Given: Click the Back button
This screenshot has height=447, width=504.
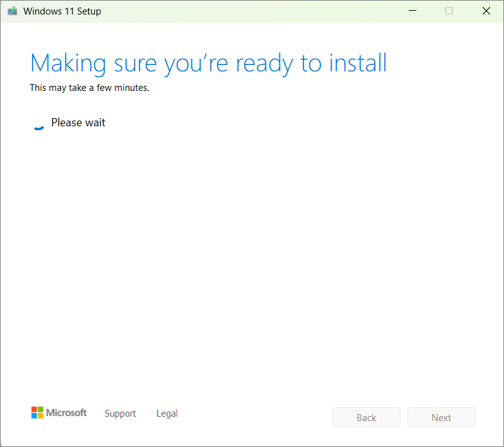Looking at the screenshot, I should click(x=366, y=417).
